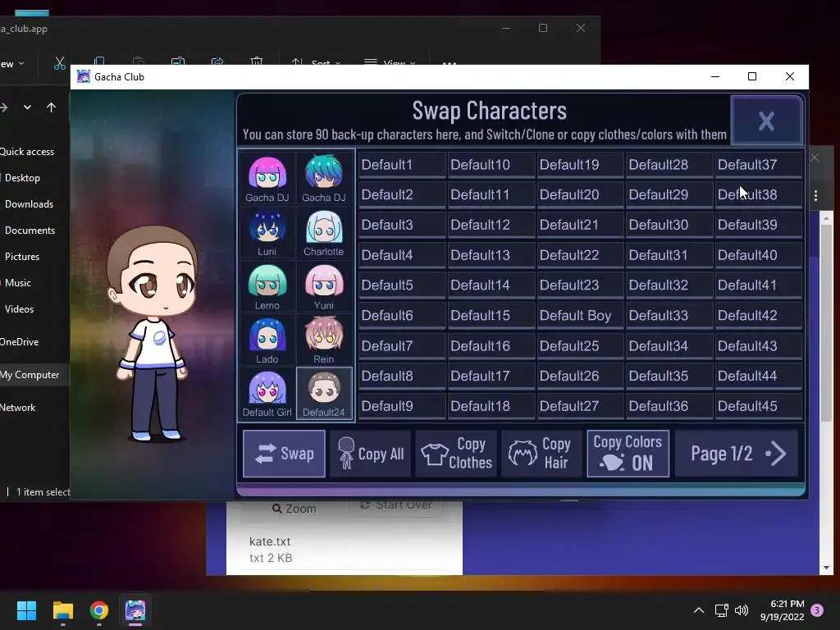Open Downloads in File Explorer sidebar
Viewport: 840px width, 630px height.
29,204
